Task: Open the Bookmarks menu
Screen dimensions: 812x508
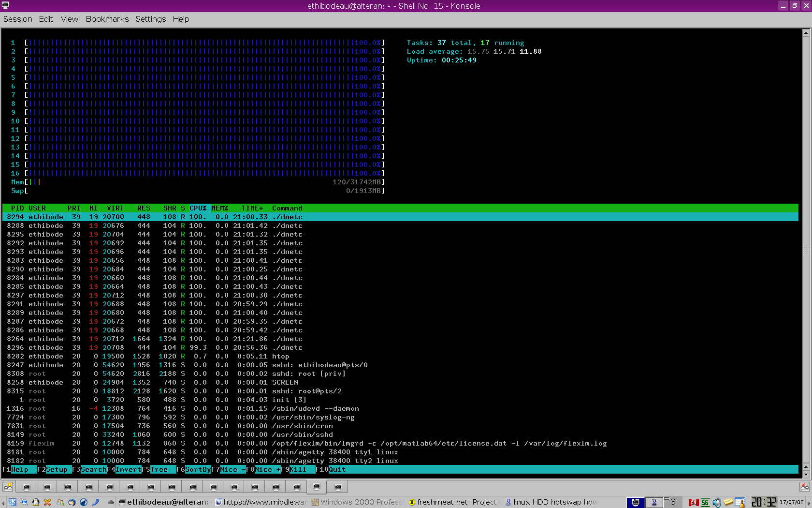Action: tap(107, 19)
